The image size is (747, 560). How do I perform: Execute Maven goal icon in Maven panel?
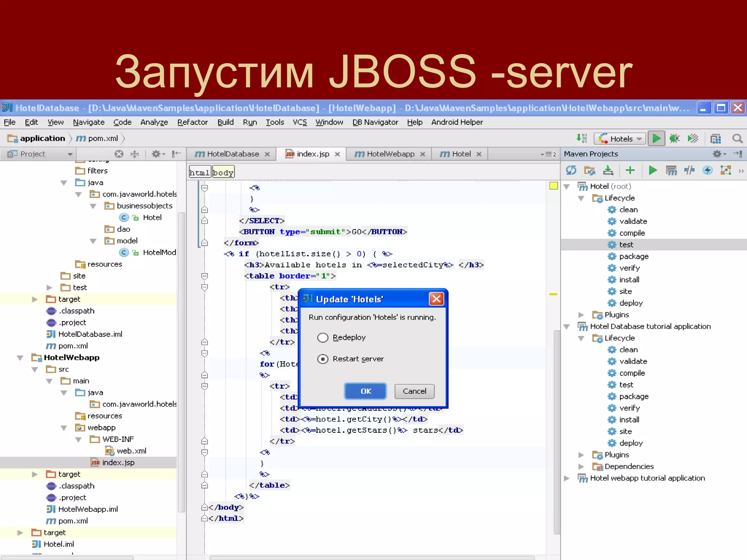pos(671,170)
